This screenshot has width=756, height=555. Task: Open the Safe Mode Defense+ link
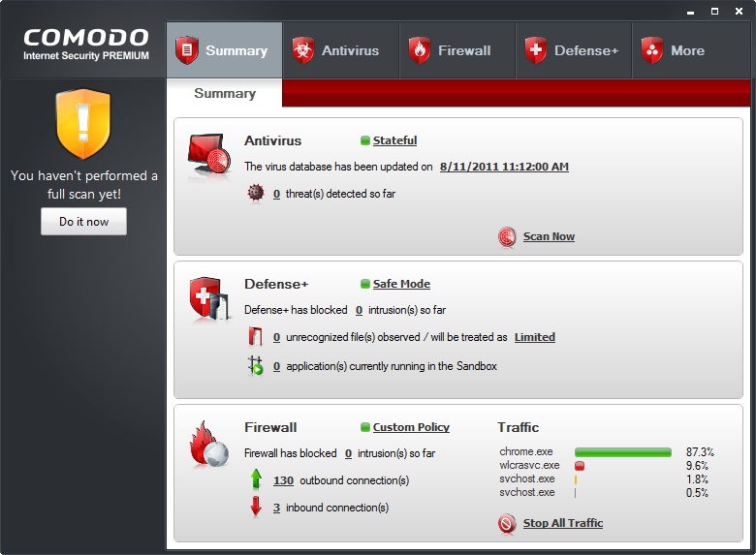tap(401, 284)
